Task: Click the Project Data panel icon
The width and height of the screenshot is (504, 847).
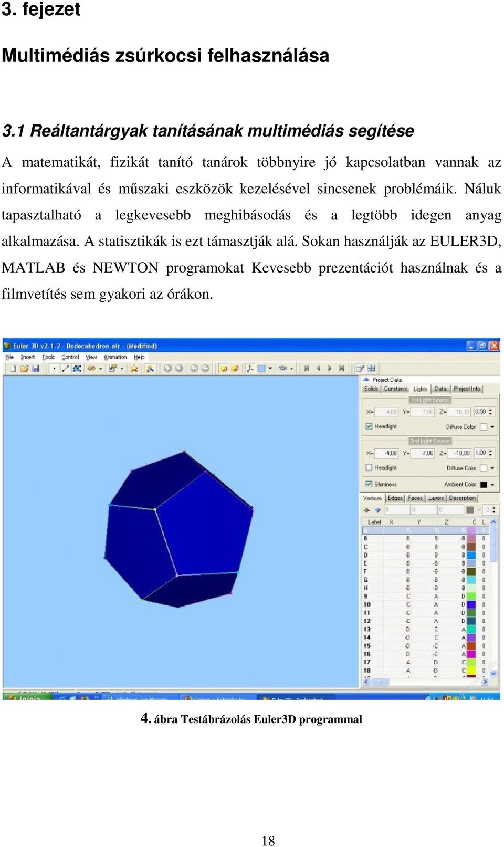Action: (x=366, y=380)
